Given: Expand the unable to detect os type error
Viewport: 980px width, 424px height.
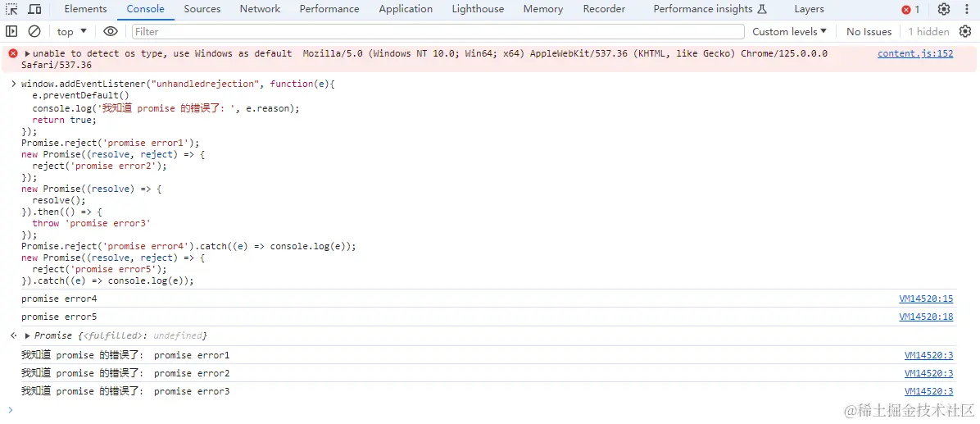Looking at the screenshot, I should point(28,54).
